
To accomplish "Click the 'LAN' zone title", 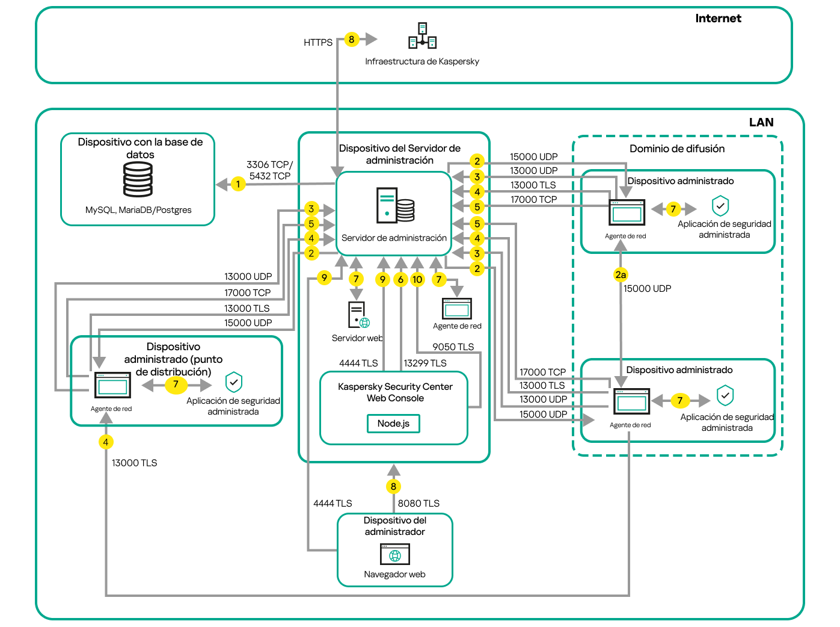I will 761,122.
